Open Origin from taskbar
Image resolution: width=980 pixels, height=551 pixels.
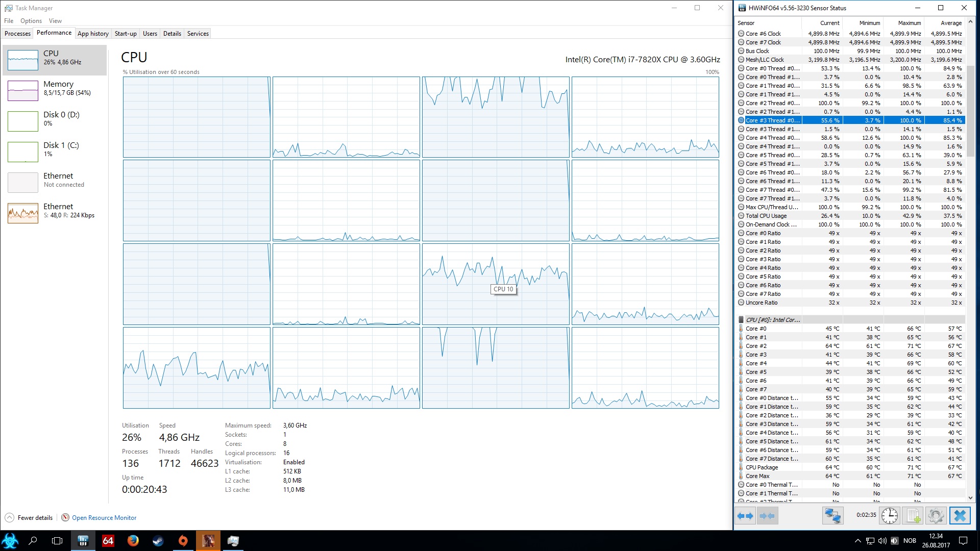(183, 541)
